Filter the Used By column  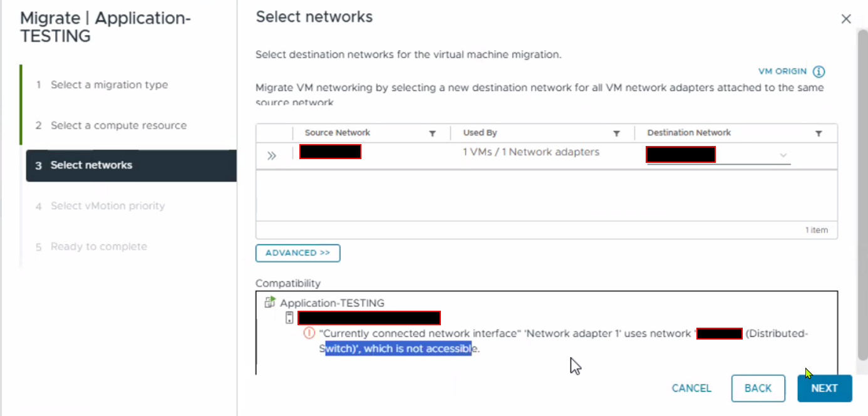click(616, 133)
